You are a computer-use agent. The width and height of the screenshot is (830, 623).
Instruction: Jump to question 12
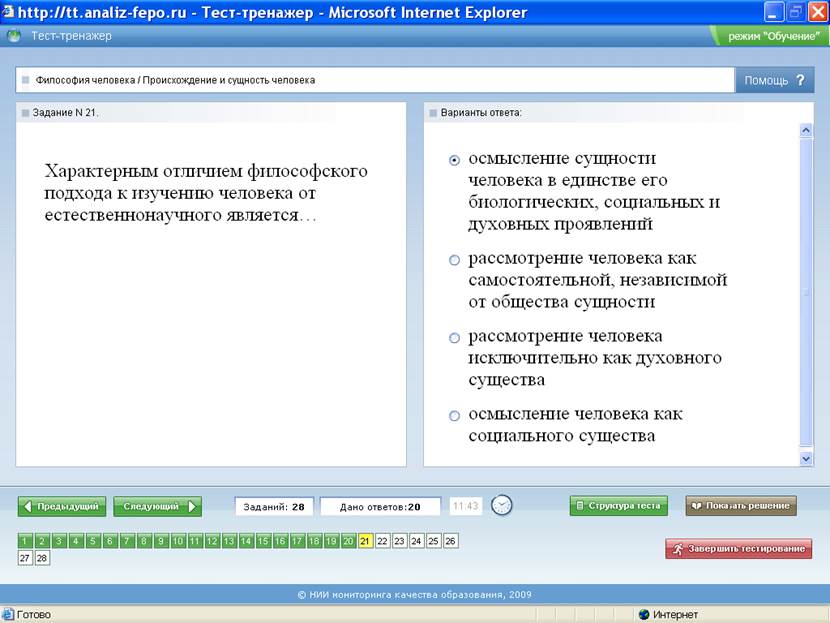(212, 541)
